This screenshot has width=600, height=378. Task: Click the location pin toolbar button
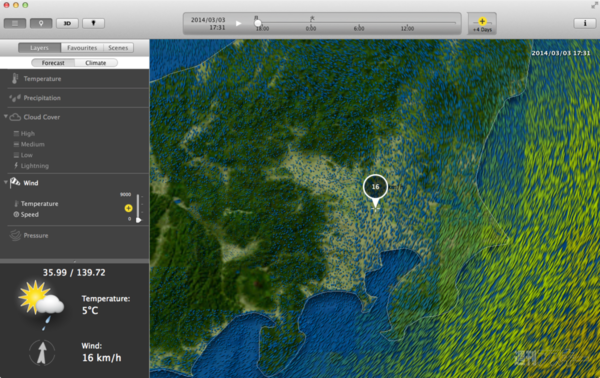point(41,23)
